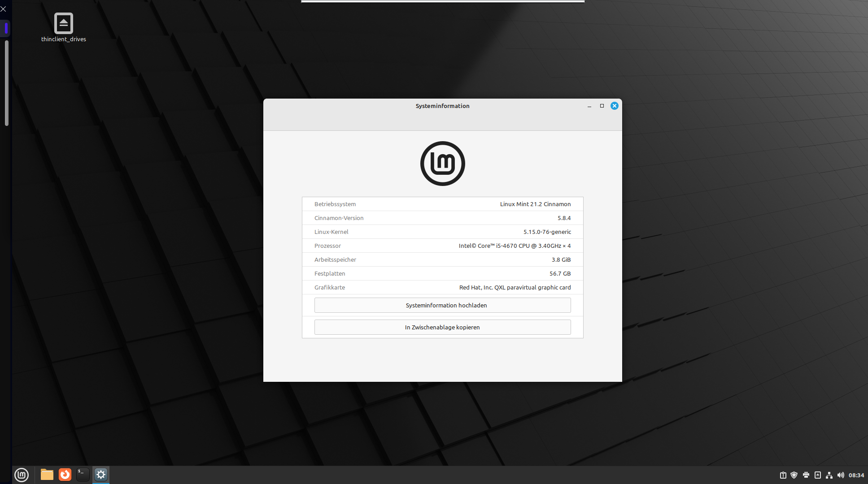
Task: Click In Zwischenablage kopieren button
Action: click(x=442, y=327)
